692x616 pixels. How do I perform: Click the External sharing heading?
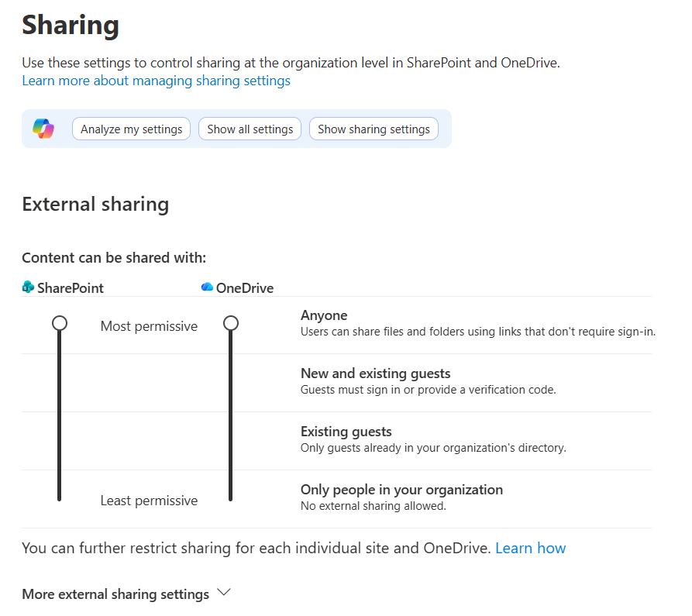point(95,205)
